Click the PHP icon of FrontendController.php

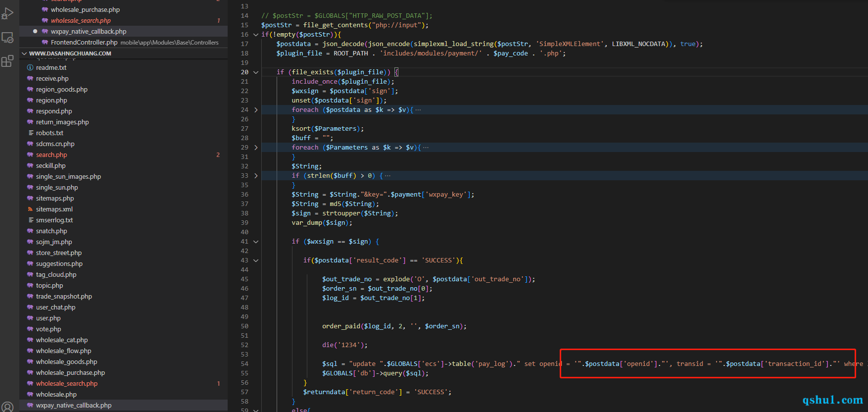[45, 42]
